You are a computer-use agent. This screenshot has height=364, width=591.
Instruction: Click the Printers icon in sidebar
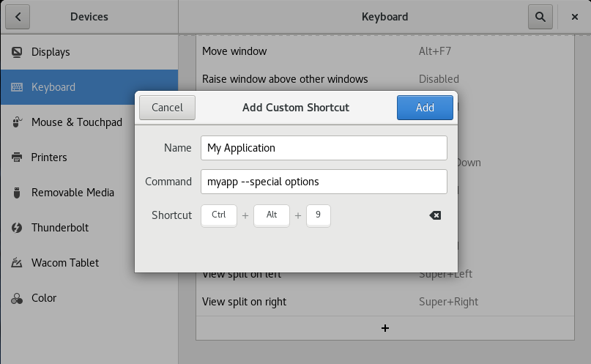coord(17,157)
